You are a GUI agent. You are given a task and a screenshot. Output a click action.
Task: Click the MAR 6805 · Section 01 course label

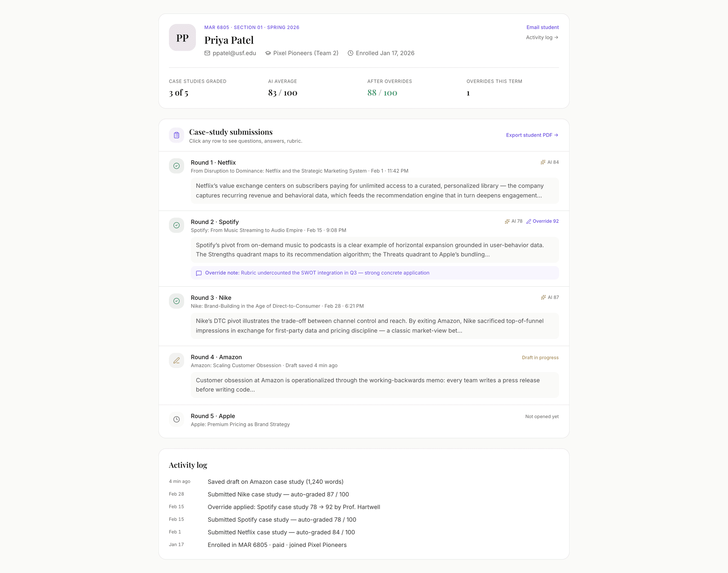(252, 28)
